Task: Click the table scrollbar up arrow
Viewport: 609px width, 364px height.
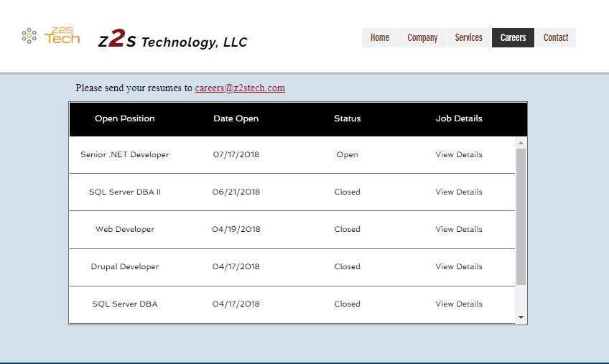Action: click(521, 143)
